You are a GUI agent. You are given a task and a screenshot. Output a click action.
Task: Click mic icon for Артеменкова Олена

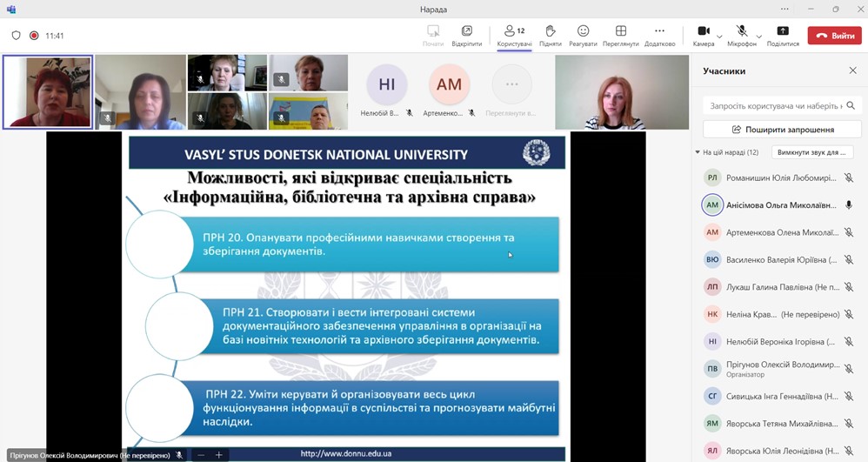pos(849,232)
